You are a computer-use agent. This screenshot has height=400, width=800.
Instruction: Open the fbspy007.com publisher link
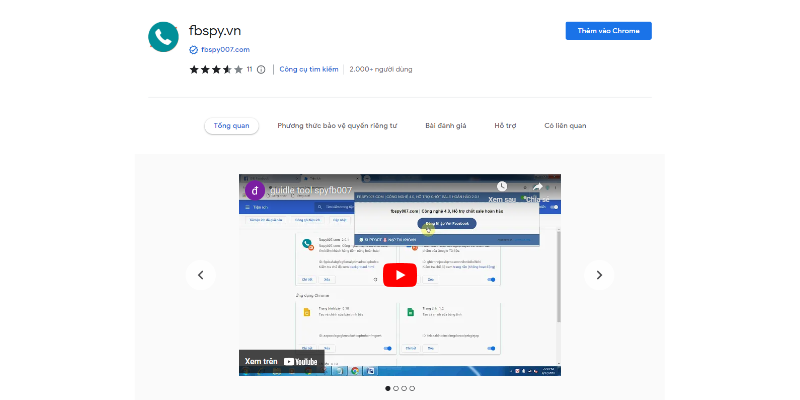coord(225,50)
